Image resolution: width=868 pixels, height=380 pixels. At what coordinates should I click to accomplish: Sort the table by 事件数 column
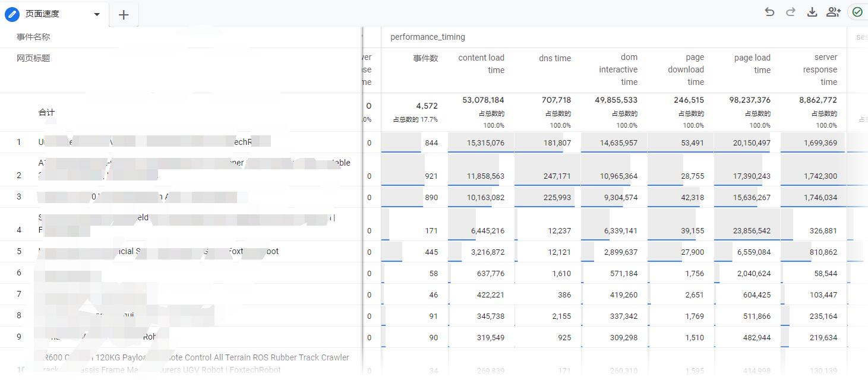point(427,58)
